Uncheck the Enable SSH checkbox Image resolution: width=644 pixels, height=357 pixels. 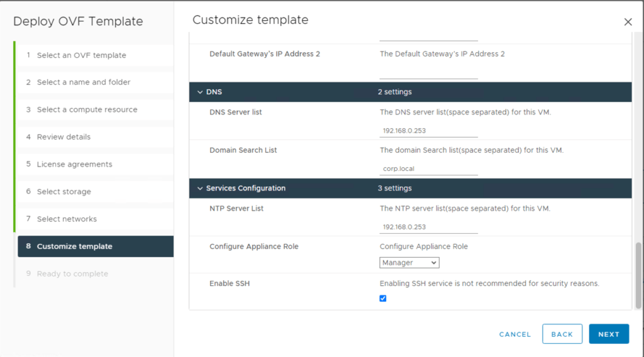coord(383,299)
